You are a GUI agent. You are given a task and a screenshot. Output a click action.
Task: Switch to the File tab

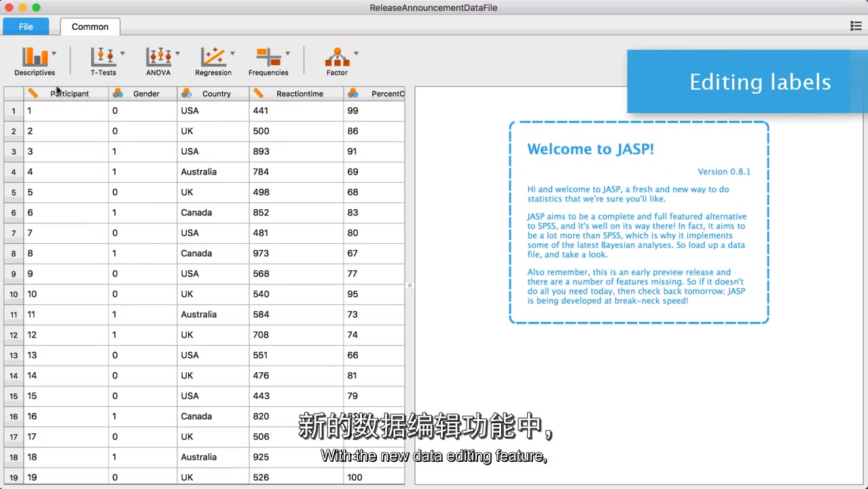[26, 26]
